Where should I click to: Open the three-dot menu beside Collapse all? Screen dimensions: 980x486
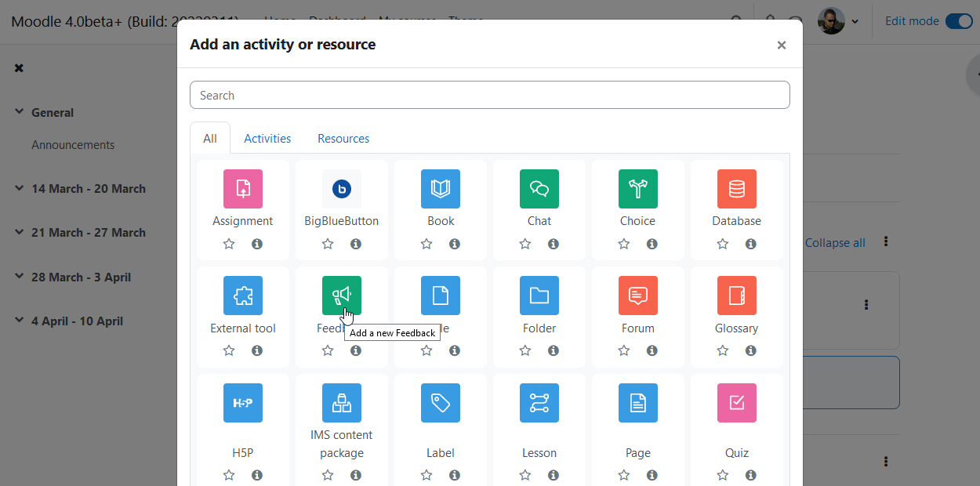coord(887,241)
